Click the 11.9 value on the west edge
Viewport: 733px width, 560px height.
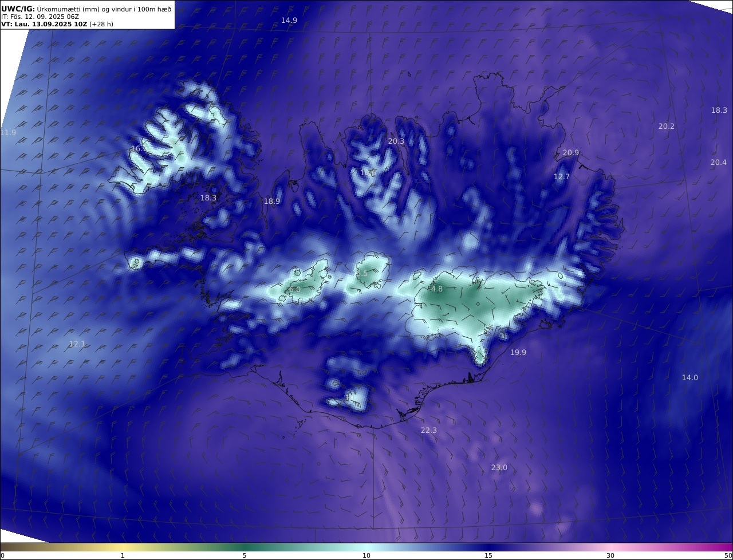pos(8,133)
